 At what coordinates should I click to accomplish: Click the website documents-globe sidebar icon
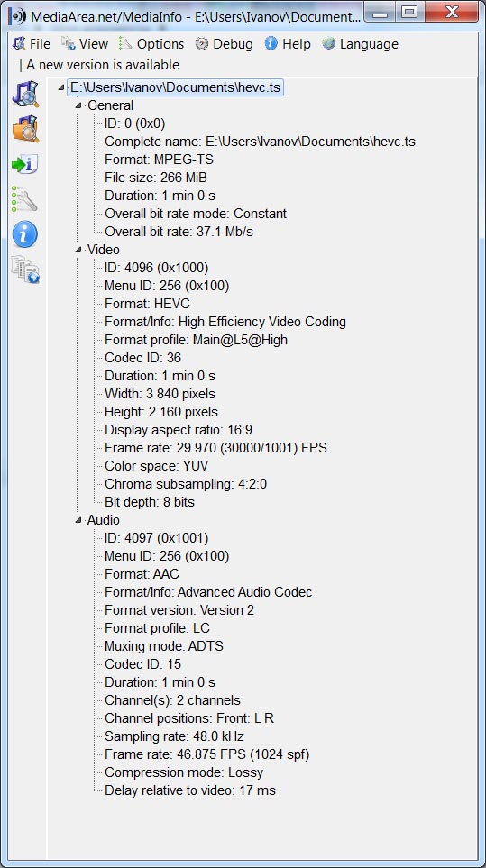click(x=25, y=269)
